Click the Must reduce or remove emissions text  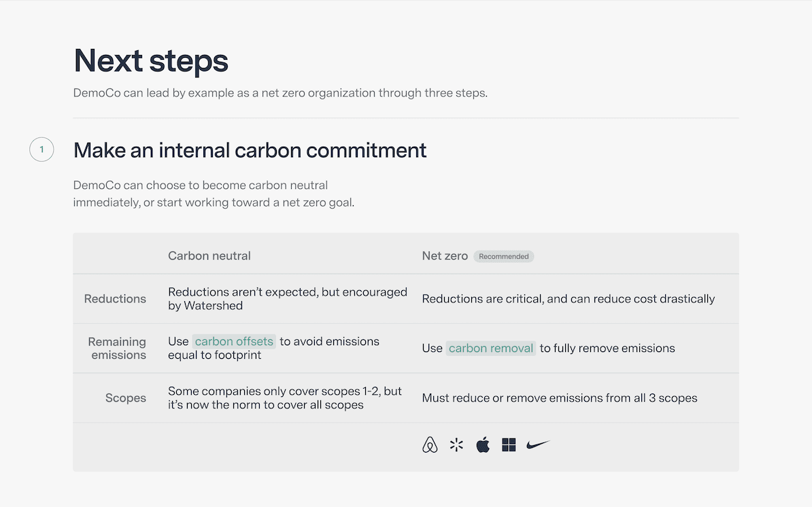click(559, 398)
